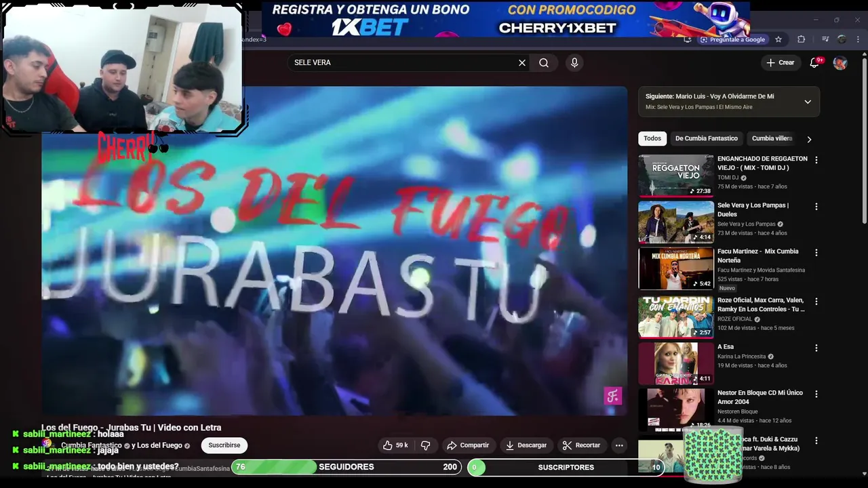Clear the SELE VERA search text

[x=522, y=62]
